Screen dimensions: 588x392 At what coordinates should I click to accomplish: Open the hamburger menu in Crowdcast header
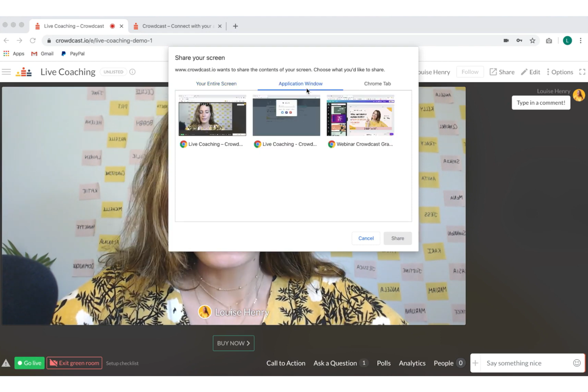tap(6, 72)
